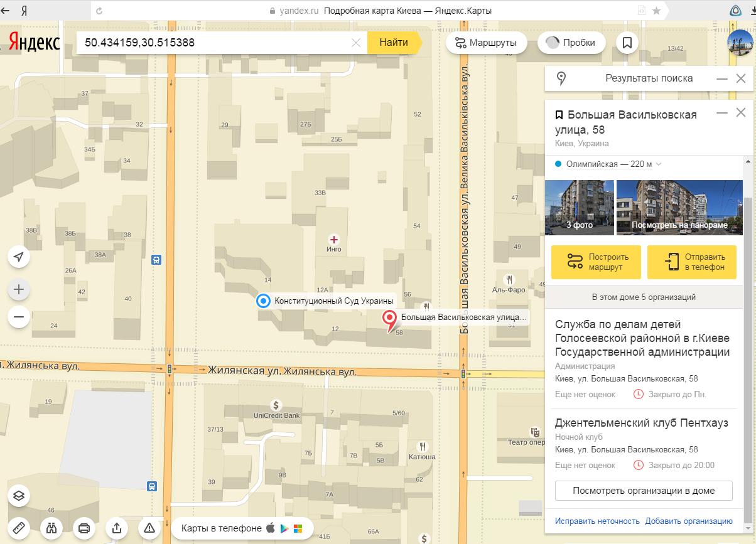The width and height of the screenshot is (756, 544).
Task: Open bookmarks from the toolbar bookmark button
Action: click(x=627, y=43)
